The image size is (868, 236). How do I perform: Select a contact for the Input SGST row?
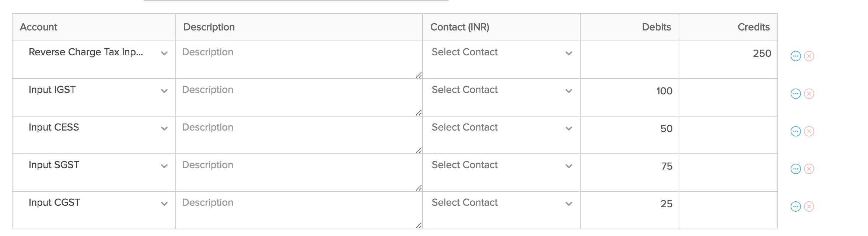tap(501, 166)
